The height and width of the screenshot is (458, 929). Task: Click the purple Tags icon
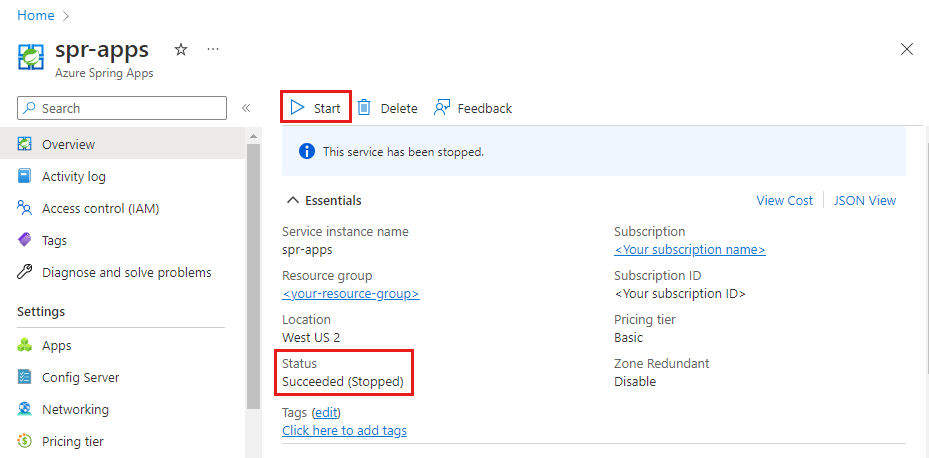(24, 240)
